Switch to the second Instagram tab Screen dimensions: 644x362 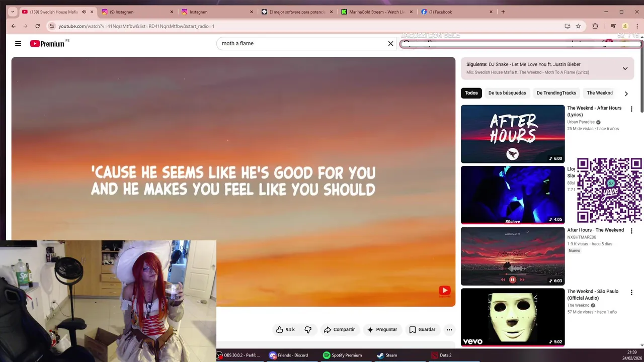(x=216, y=12)
